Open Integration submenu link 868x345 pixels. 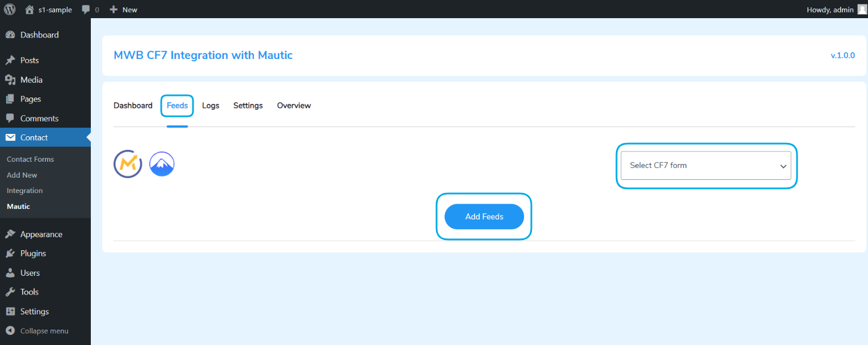tap(25, 191)
